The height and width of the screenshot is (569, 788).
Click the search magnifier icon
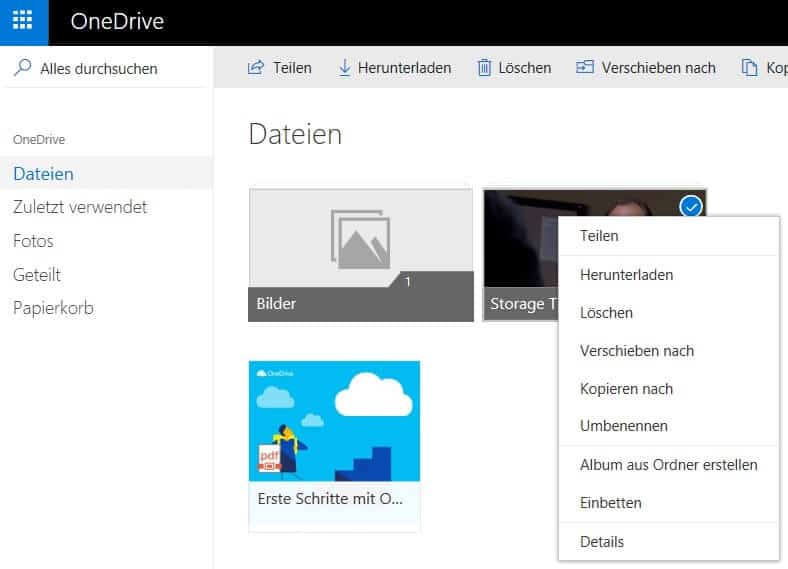(x=23, y=67)
